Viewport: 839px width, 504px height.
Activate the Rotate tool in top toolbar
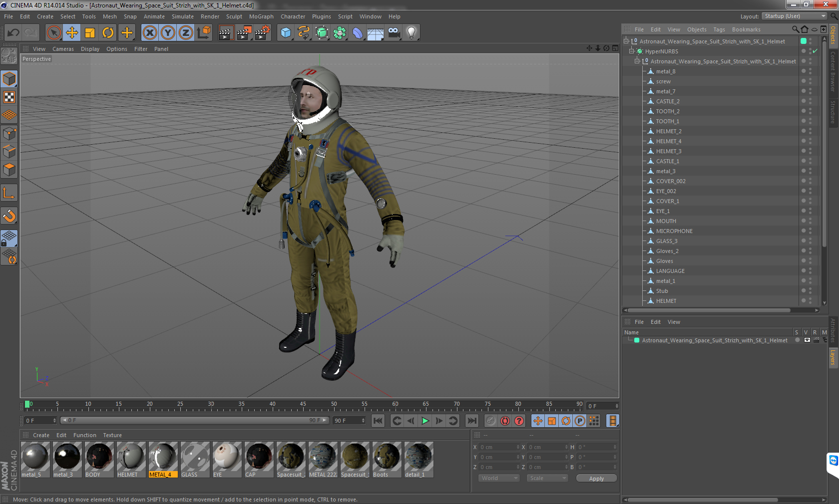108,33
